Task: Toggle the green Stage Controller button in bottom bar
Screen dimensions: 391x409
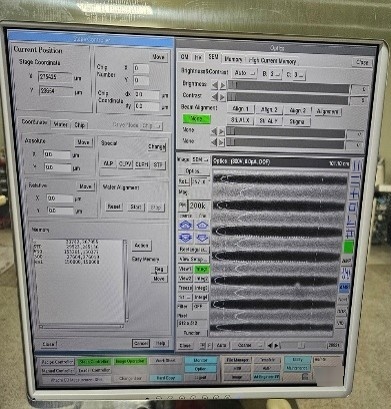Action: click(94, 362)
